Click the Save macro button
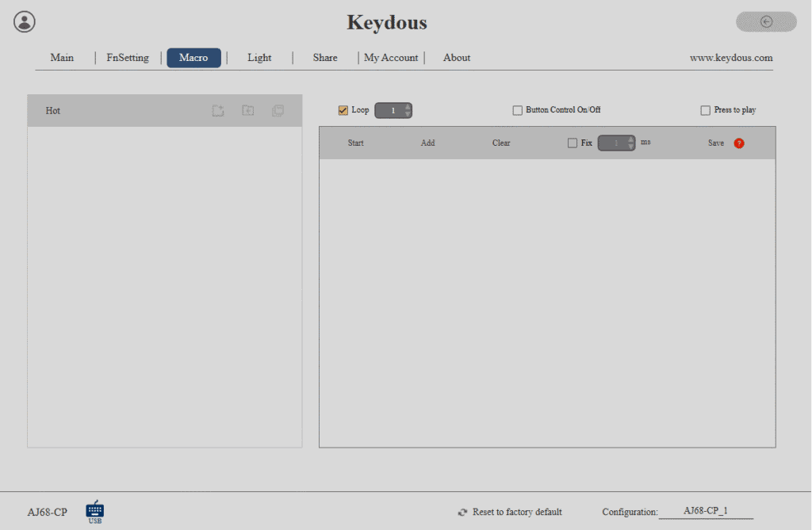The width and height of the screenshot is (812, 530). coord(716,143)
